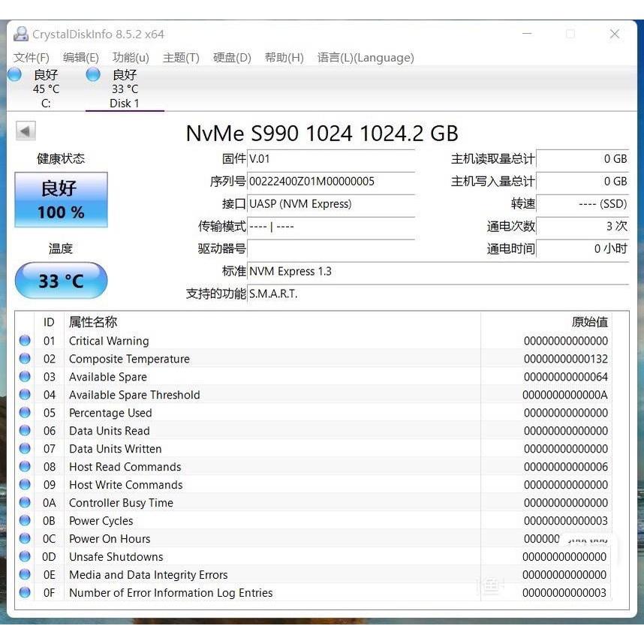Click the firmware field V.01

pos(330,159)
